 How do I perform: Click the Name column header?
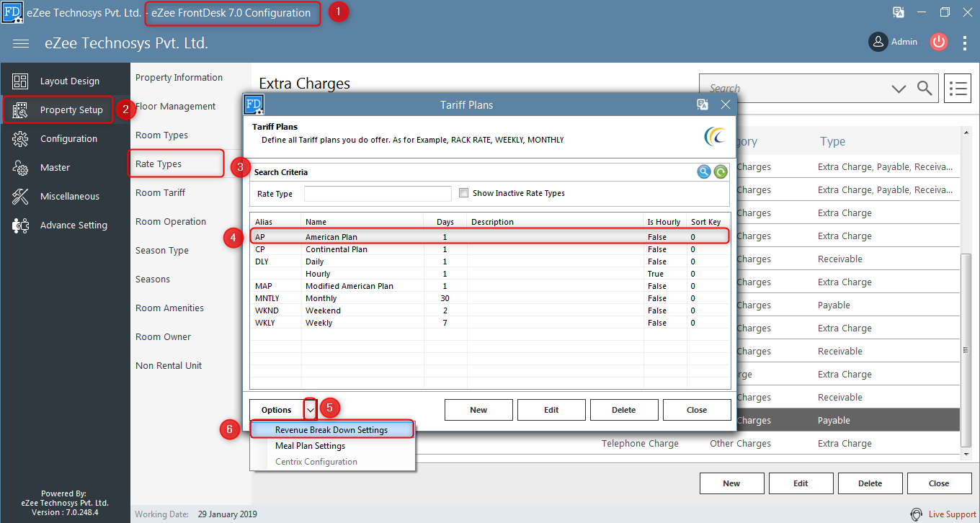click(362, 222)
